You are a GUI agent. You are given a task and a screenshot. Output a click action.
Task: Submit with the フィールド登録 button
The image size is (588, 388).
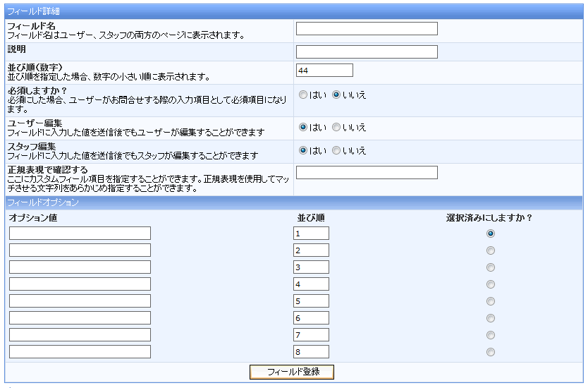pos(292,372)
